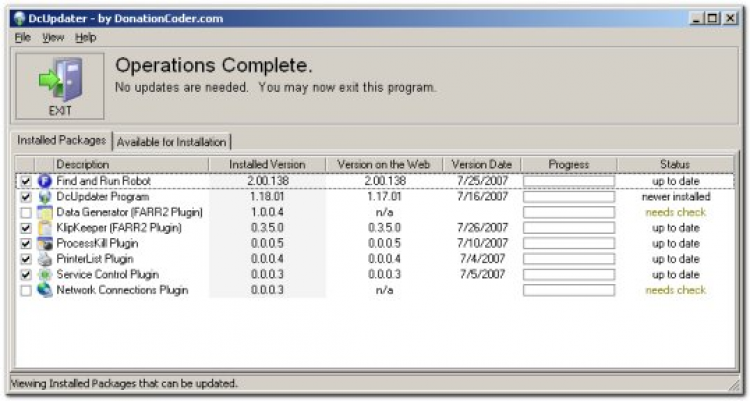This screenshot has width=750, height=401.
Task: Click the Find and Run Robot icon
Action: [44, 181]
